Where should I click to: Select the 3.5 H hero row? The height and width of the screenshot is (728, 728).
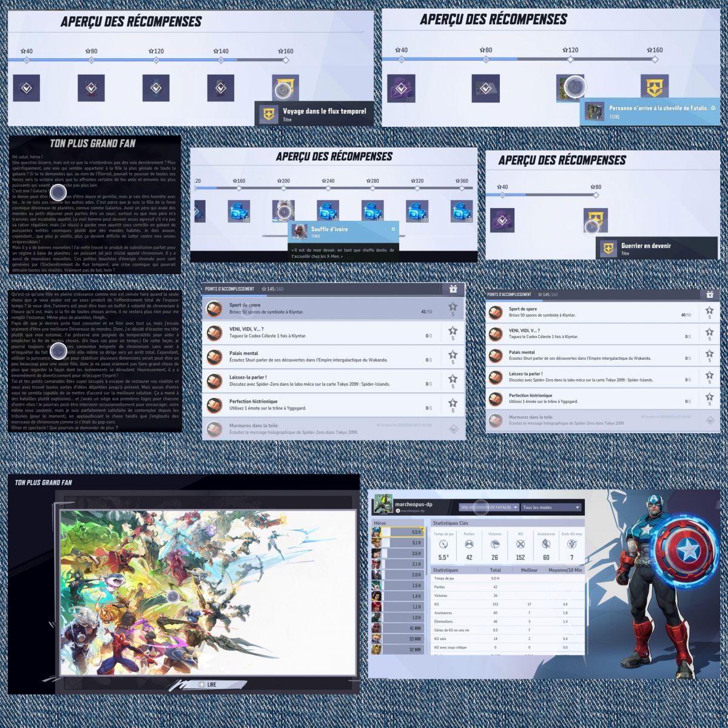[397, 554]
